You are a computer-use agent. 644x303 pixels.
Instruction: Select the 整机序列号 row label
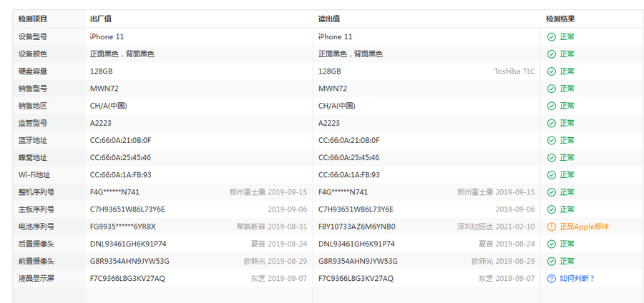click(x=36, y=192)
